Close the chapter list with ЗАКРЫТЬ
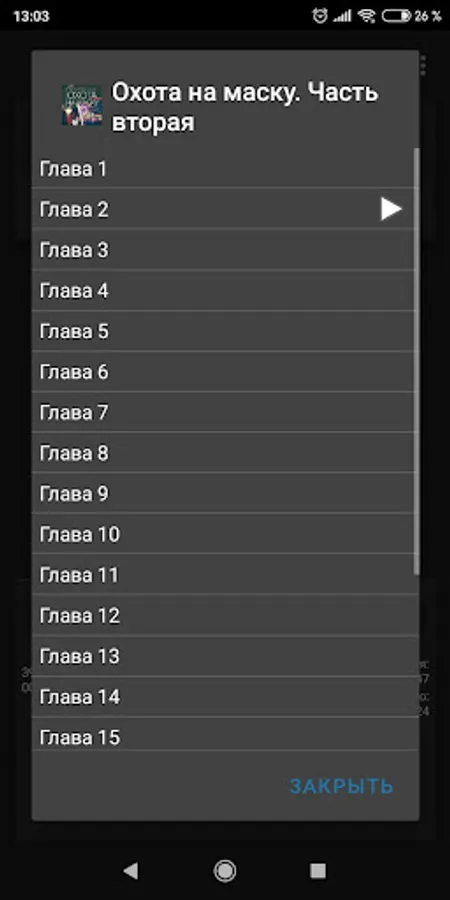The height and width of the screenshot is (900, 450). pos(342,786)
